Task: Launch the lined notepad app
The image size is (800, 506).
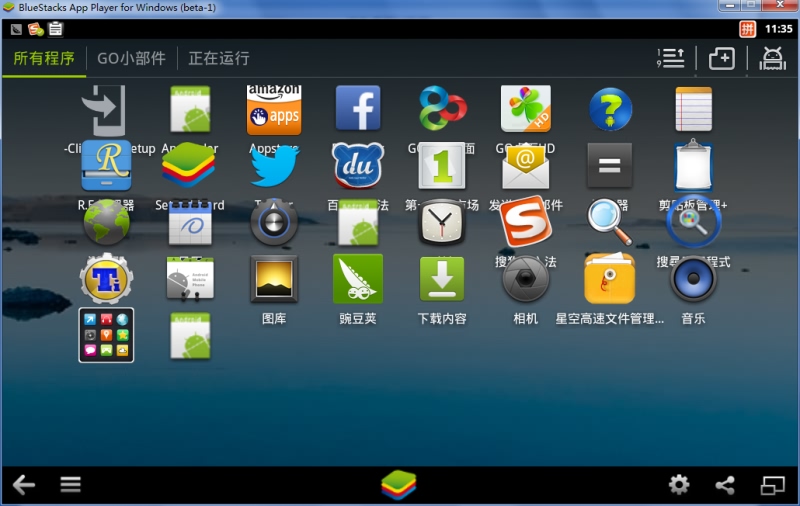Action: (693, 109)
